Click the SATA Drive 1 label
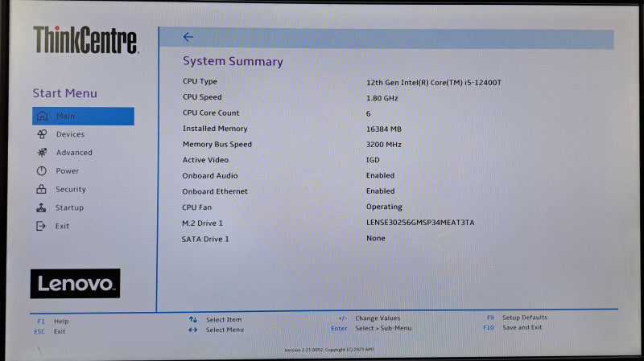Screen dimensions: 644x361 pos(205,239)
